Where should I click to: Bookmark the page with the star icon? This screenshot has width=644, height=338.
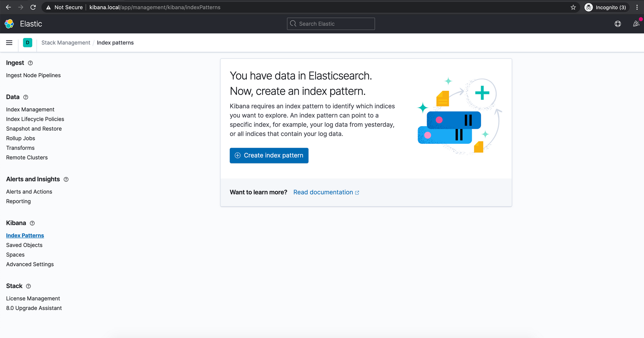(x=573, y=7)
